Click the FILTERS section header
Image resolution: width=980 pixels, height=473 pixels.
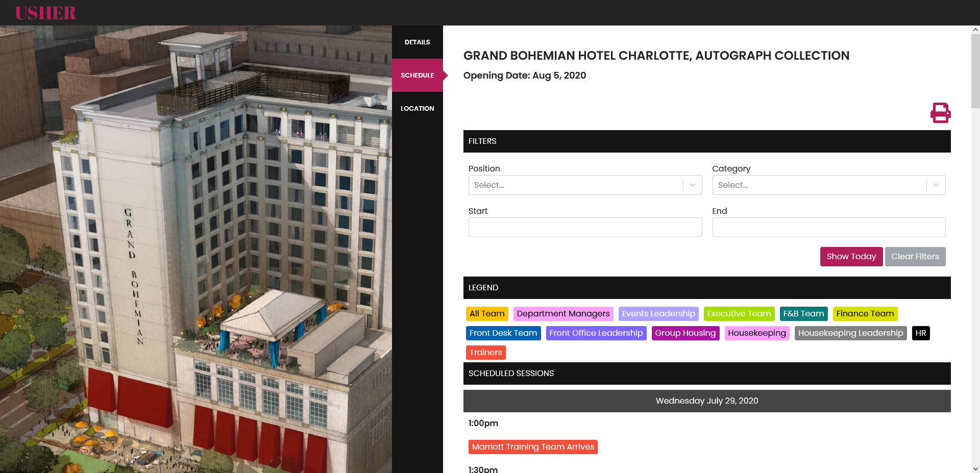click(x=707, y=141)
